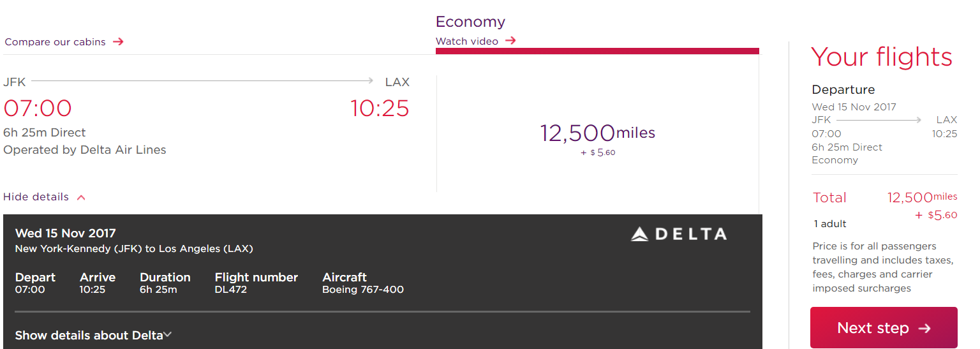Click the flight number DL472
Image resolution: width=980 pixels, height=349 pixels.
(x=231, y=290)
